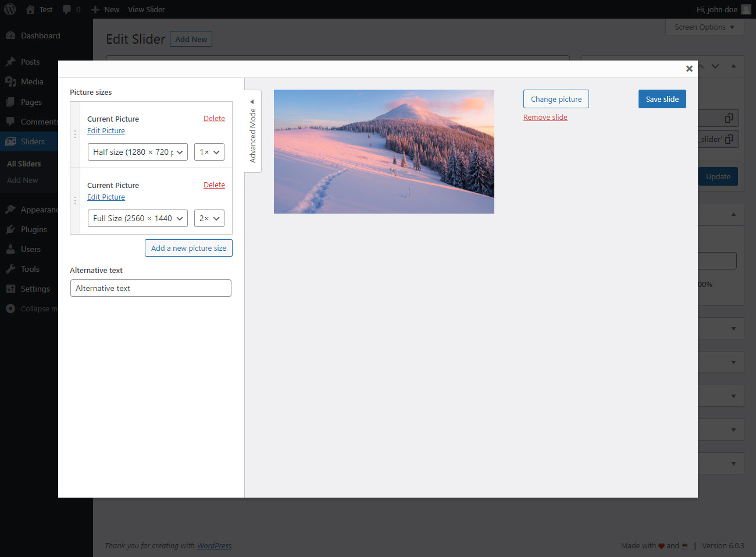Click the WordPress logo in admin bar

(x=10, y=9)
